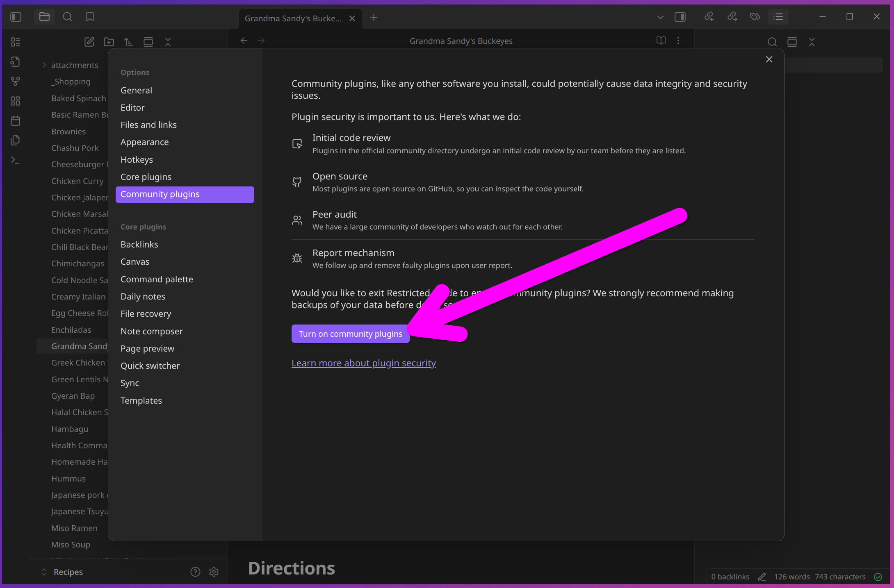
Task: Open the Chicken Curry note
Action: point(77,181)
